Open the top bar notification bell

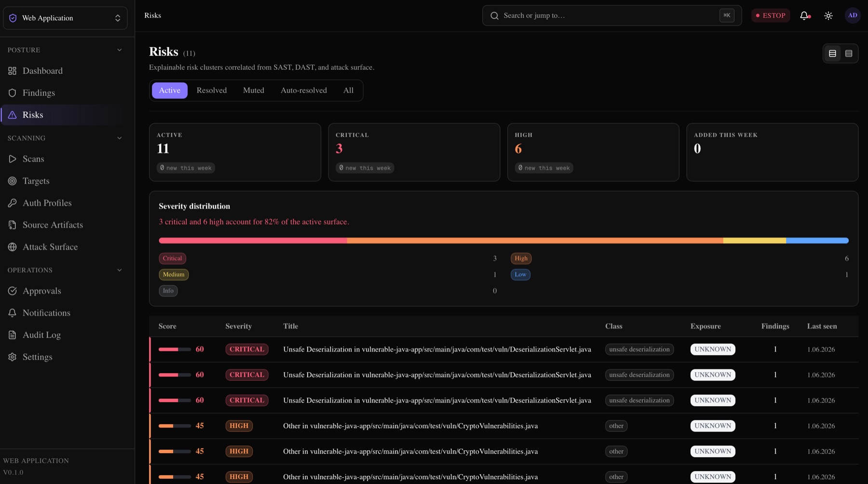pyautogui.click(x=804, y=15)
